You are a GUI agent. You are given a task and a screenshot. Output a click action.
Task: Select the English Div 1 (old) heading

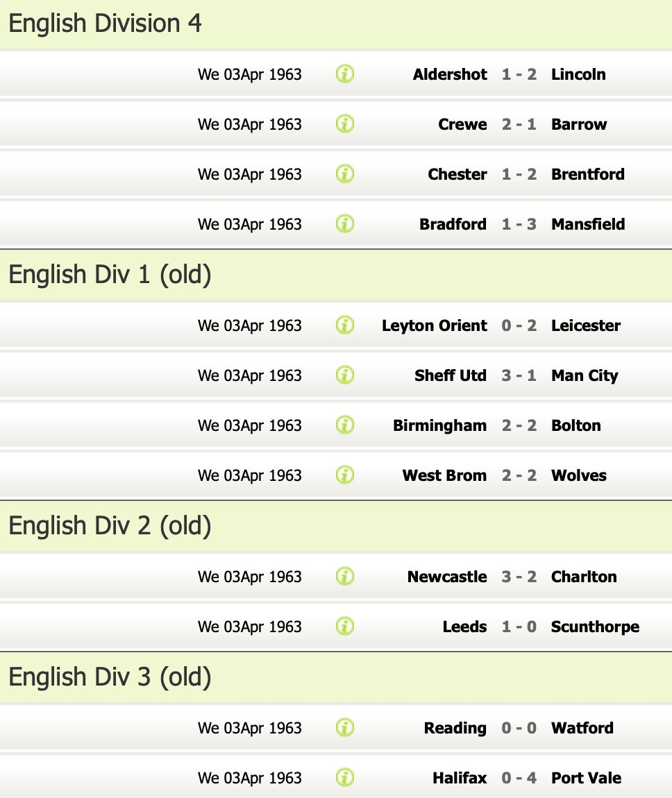pos(110,275)
